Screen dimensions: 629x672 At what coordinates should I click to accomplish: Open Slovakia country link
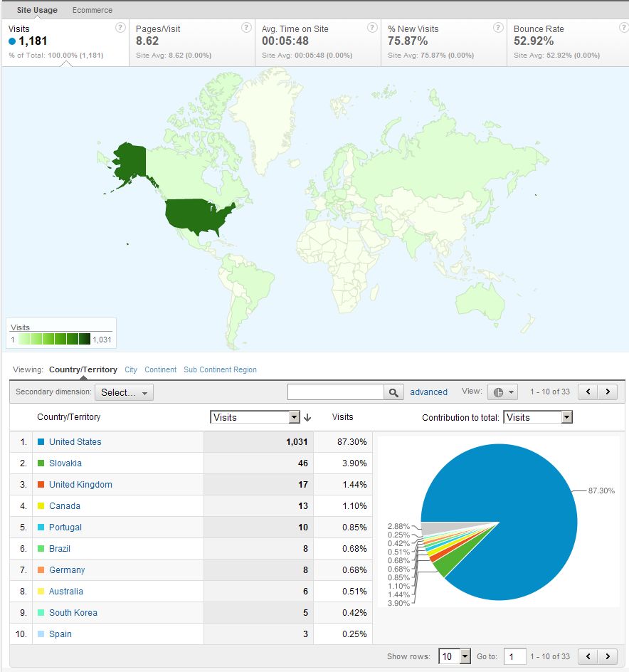[x=65, y=463]
